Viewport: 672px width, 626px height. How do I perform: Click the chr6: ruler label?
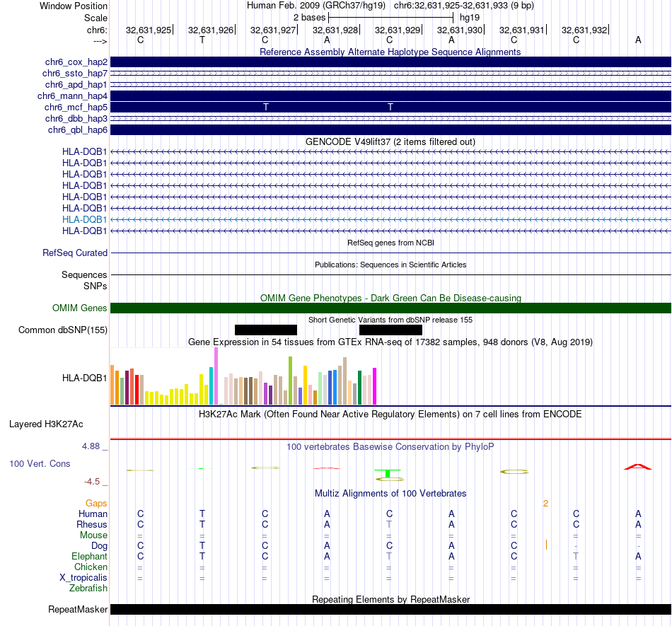click(x=97, y=30)
